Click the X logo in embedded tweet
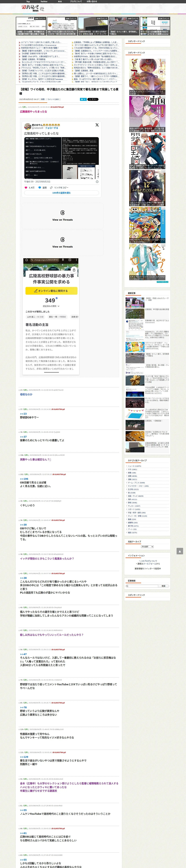The image size is (186, 868). 97,125
